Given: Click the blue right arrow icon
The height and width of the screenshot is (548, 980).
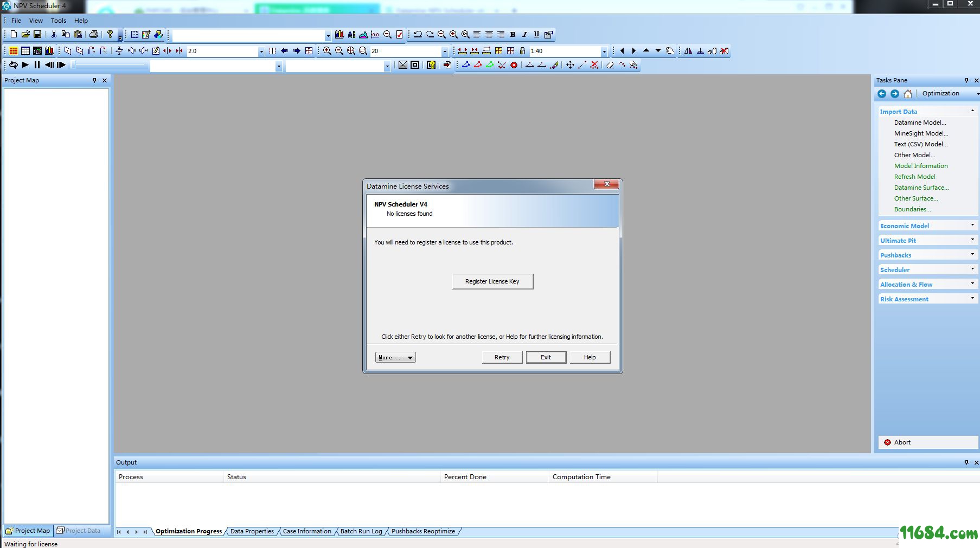Looking at the screenshot, I should (297, 50).
